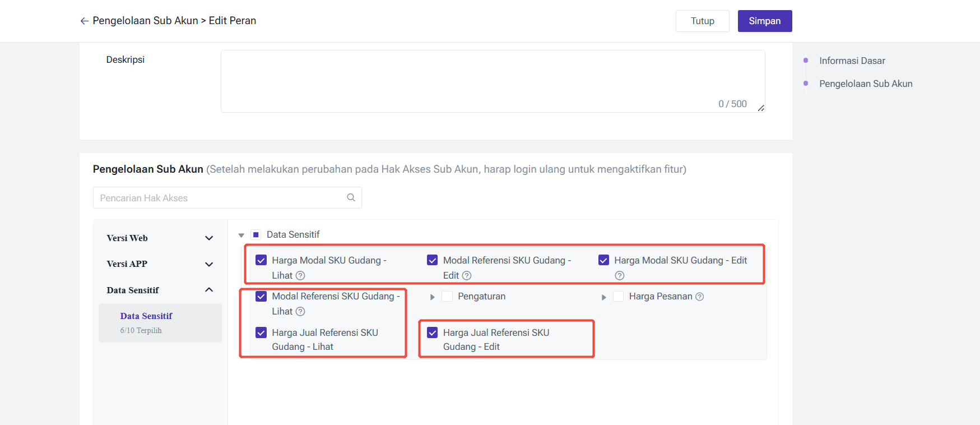Uncheck Harga Jual Referensi SKU Gudang - Edit
The width and height of the screenshot is (980, 425).
pyautogui.click(x=433, y=332)
